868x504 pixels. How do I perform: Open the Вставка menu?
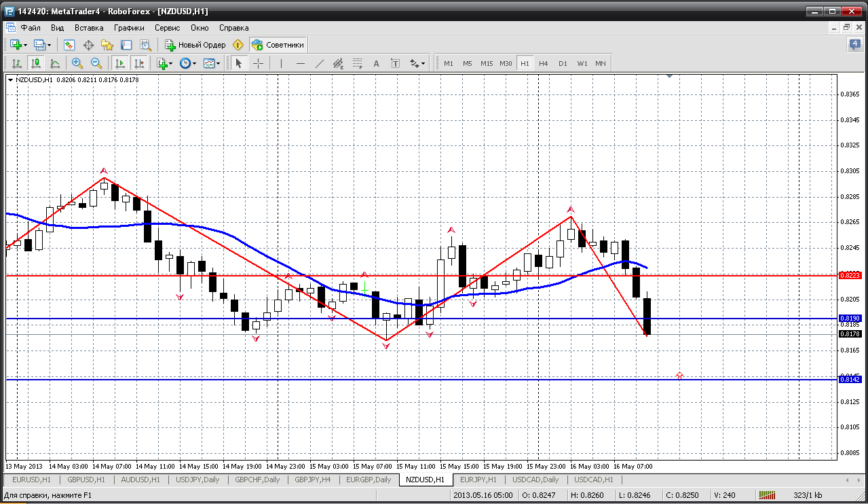(x=89, y=28)
